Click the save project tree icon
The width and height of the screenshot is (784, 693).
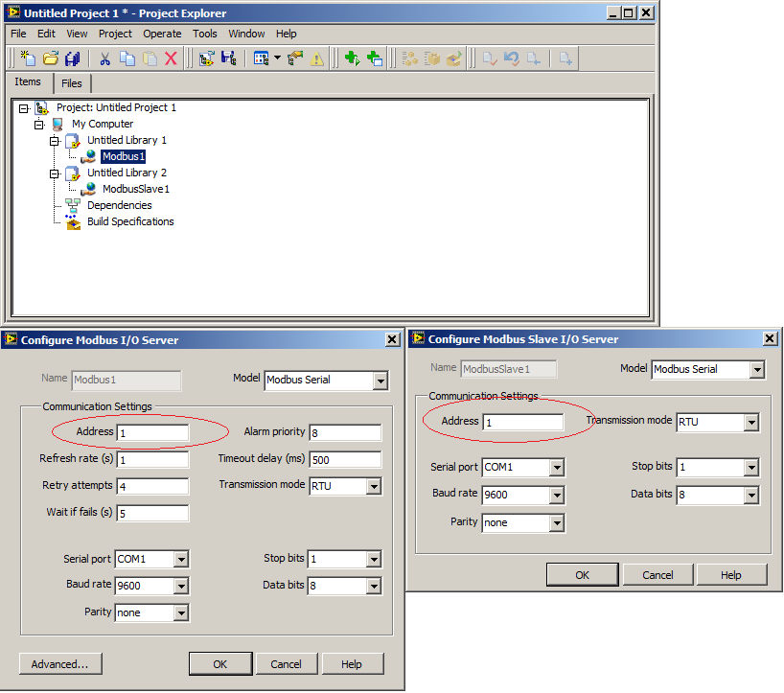pos(229,58)
